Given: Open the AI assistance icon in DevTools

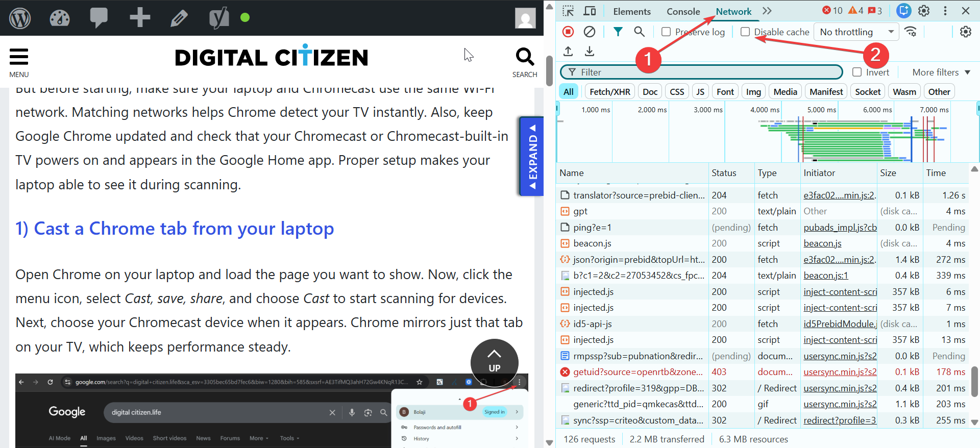Looking at the screenshot, I should click(x=904, y=11).
